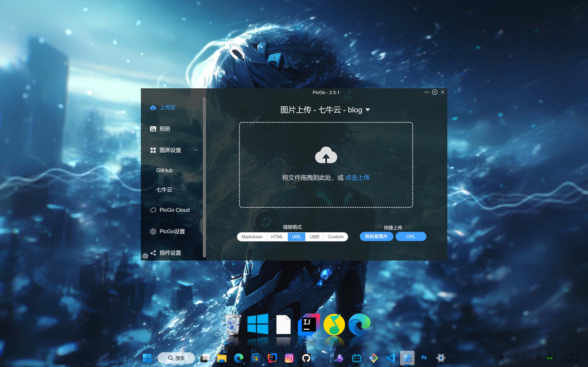The image size is (588, 367).
Task: Open GitHub picbed settings
Action: pos(164,170)
